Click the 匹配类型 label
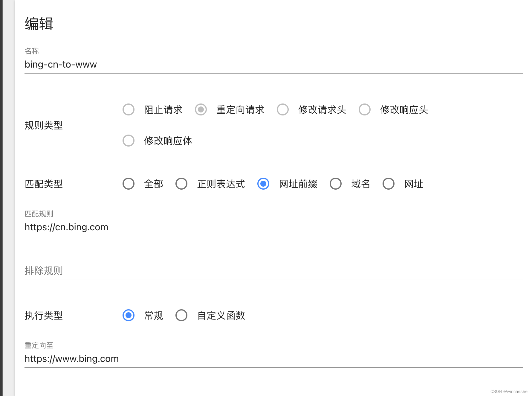 tap(44, 184)
